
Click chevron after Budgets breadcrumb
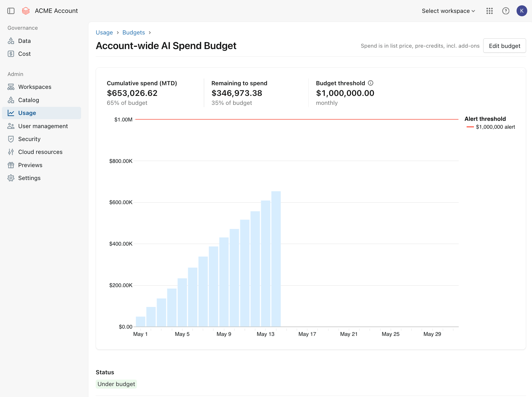150,33
